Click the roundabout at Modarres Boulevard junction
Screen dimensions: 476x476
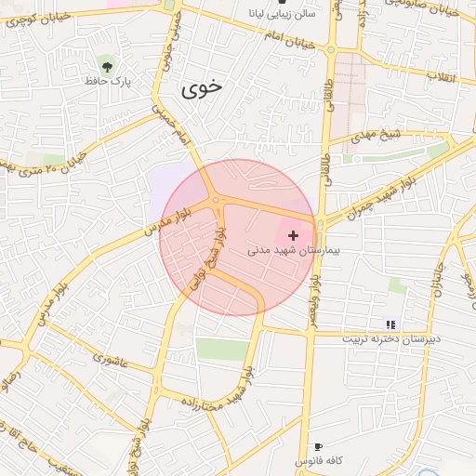point(217,200)
